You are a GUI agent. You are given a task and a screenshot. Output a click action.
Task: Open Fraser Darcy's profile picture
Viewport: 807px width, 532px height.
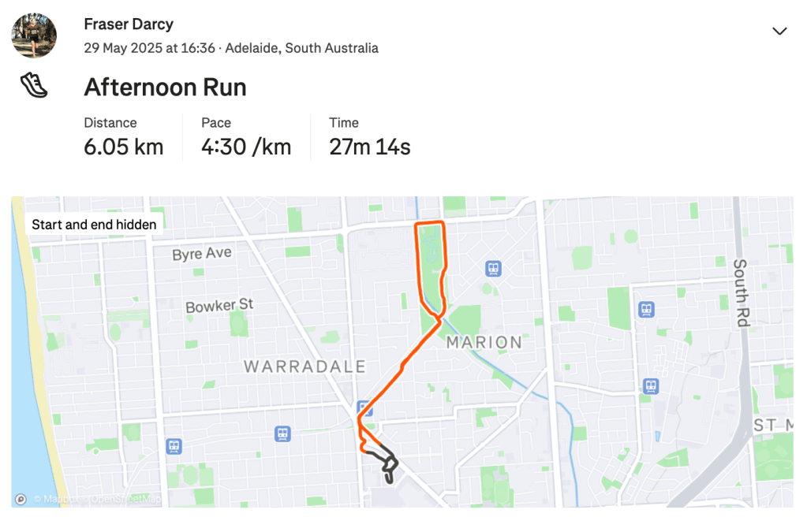coord(34,35)
